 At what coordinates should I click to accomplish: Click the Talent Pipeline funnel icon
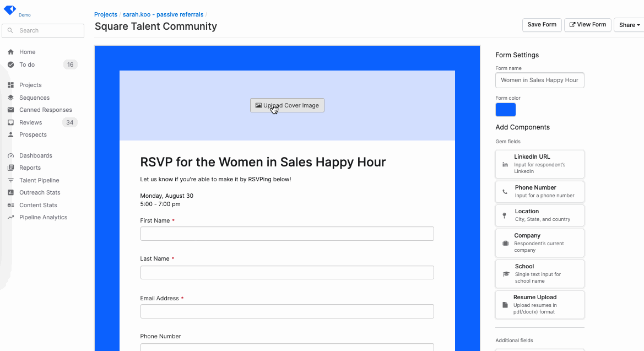(x=10, y=180)
